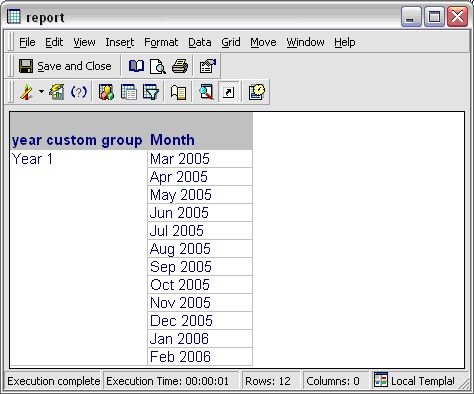Open dropdown arrow beside the pencil tool

click(41, 91)
